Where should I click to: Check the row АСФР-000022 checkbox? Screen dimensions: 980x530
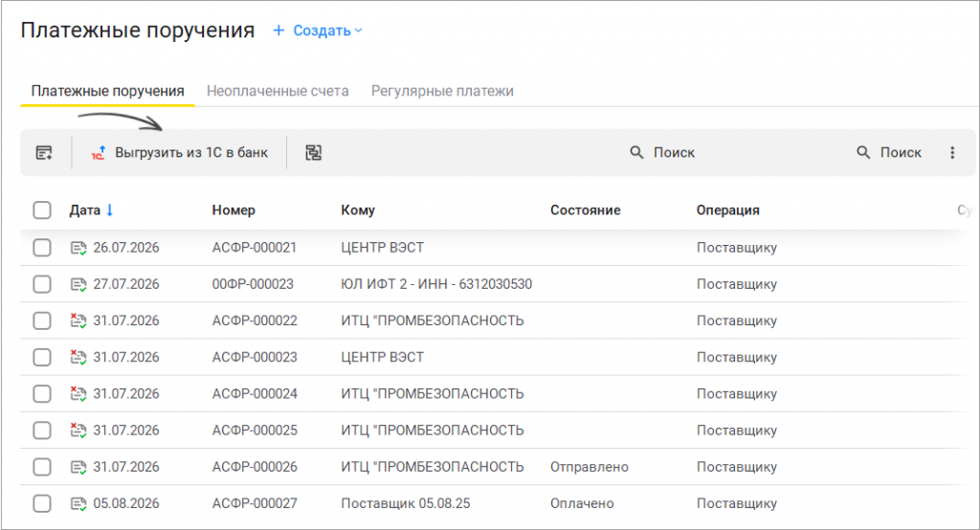coord(42,320)
